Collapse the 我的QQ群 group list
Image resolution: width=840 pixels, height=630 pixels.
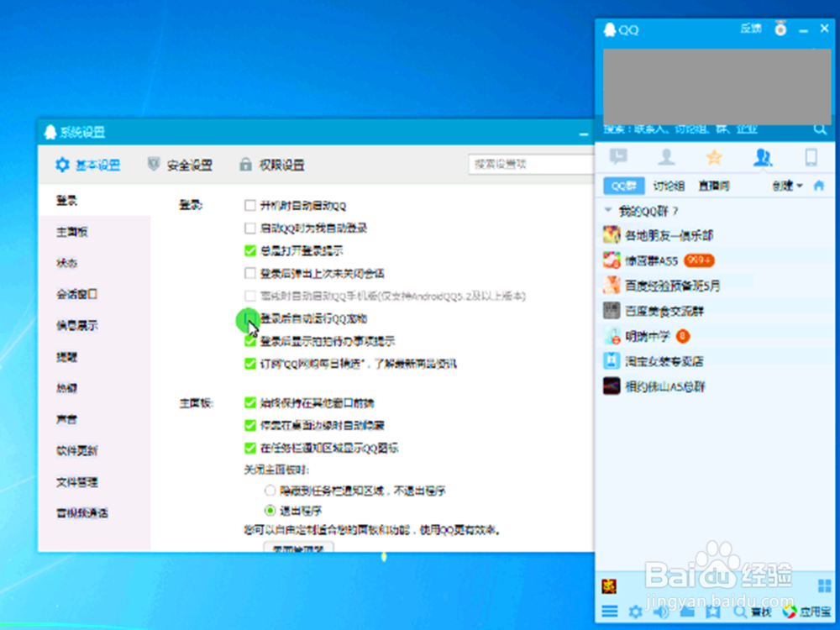608,211
